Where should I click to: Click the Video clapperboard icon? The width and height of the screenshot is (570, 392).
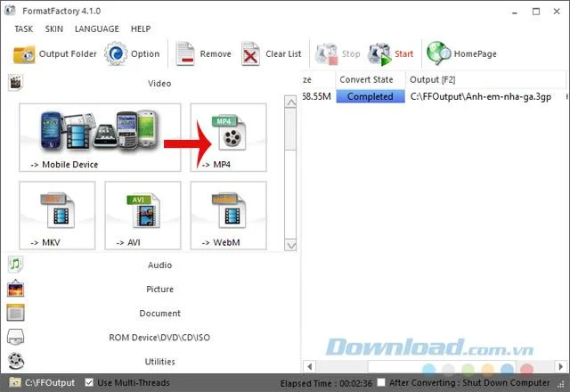click(x=15, y=83)
